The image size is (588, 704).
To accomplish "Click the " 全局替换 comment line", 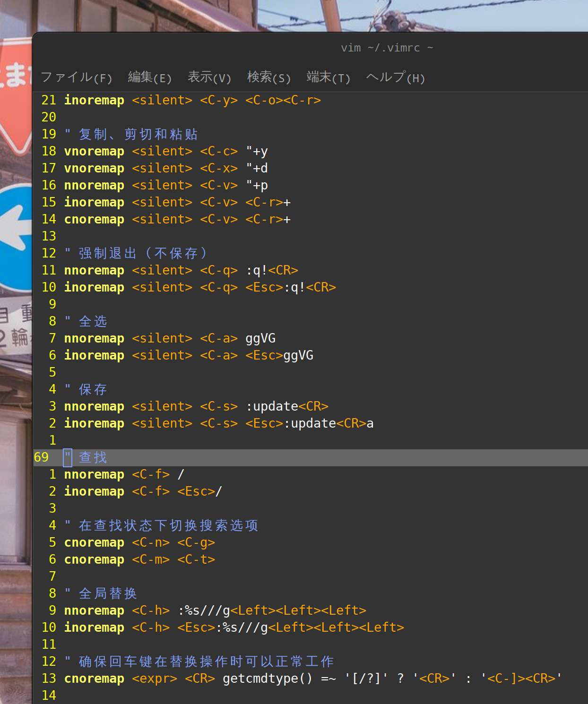I will tap(100, 593).
